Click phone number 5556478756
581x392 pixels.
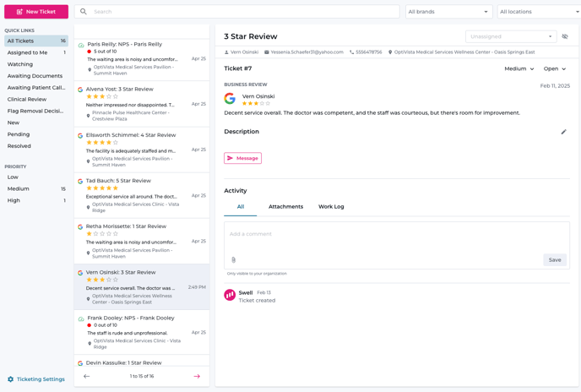click(x=369, y=52)
